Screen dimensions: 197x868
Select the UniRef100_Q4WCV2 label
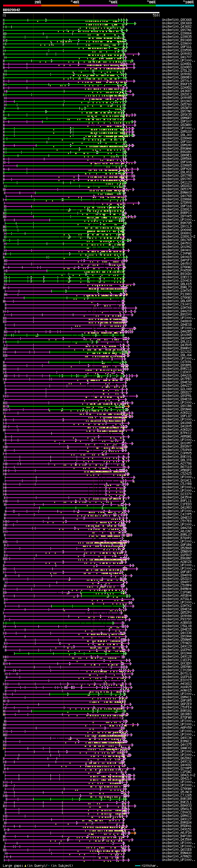[x=177, y=748]
